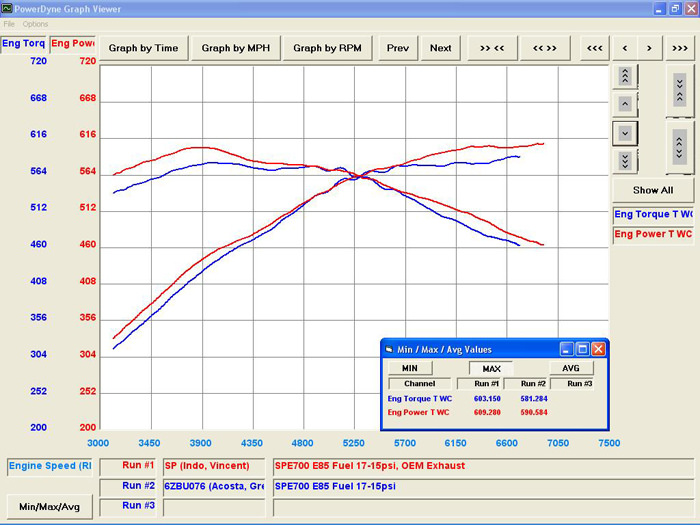This screenshot has height=525, width=700.
Task: Click the >> << horizontal compress button
Action: coord(492,48)
